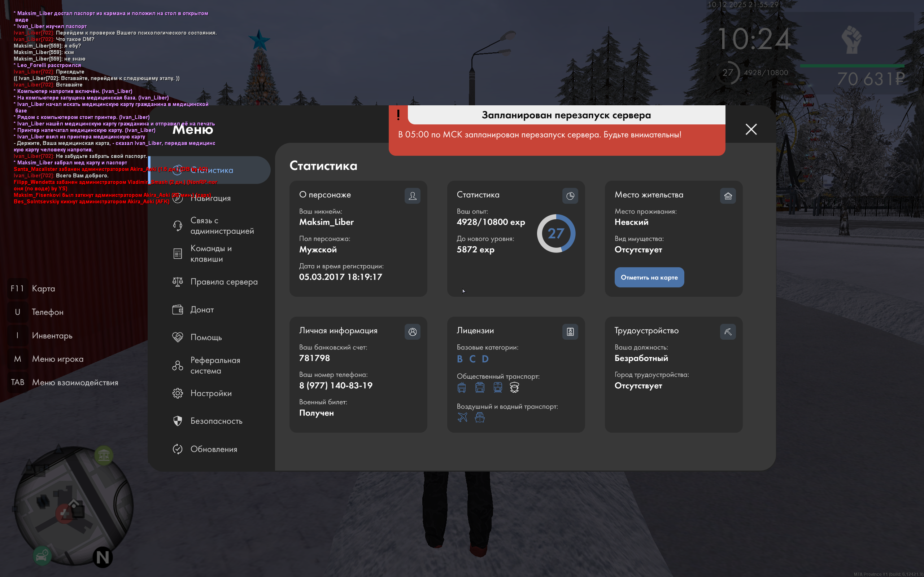Click the pie chart icon in Статистика card
This screenshot has width=924, height=577.
(570, 196)
